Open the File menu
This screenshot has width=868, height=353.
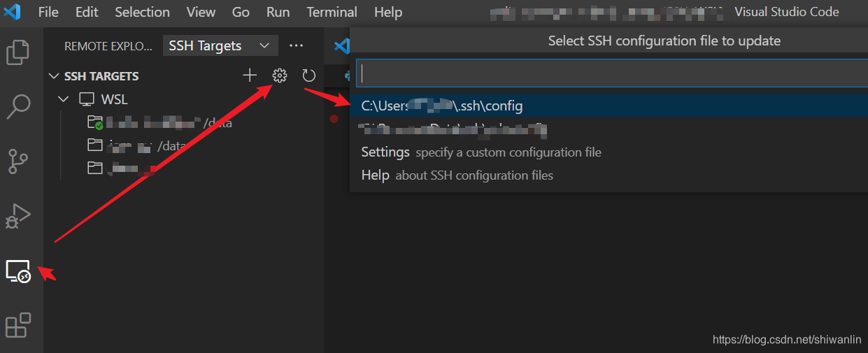pyautogui.click(x=49, y=12)
